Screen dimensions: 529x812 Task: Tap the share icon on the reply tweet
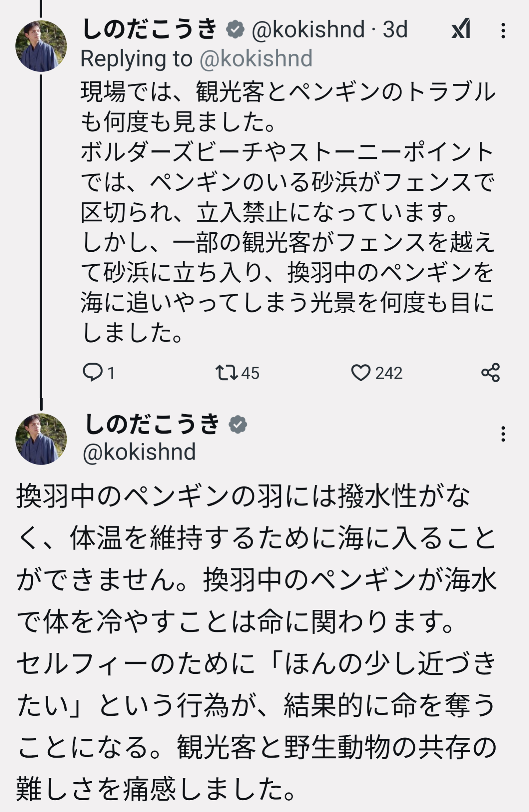pos(490,372)
